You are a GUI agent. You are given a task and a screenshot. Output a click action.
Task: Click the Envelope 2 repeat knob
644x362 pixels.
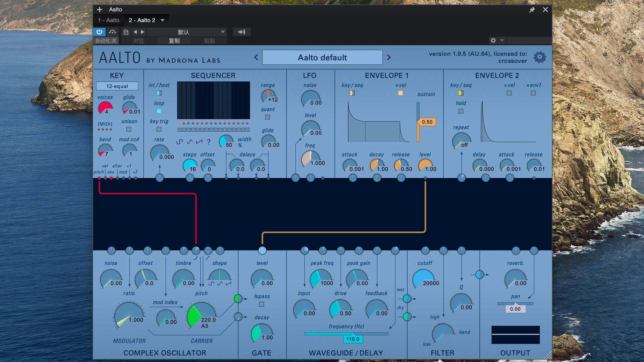(461, 140)
